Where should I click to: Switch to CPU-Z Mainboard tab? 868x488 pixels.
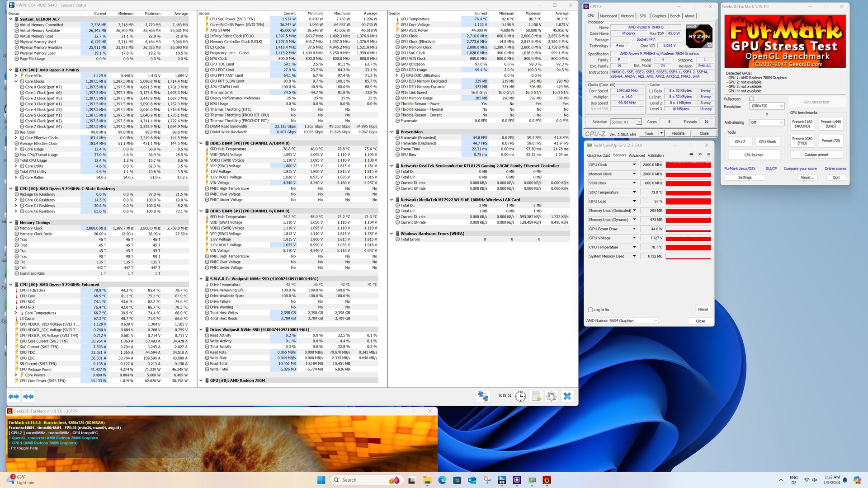tap(608, 16)
